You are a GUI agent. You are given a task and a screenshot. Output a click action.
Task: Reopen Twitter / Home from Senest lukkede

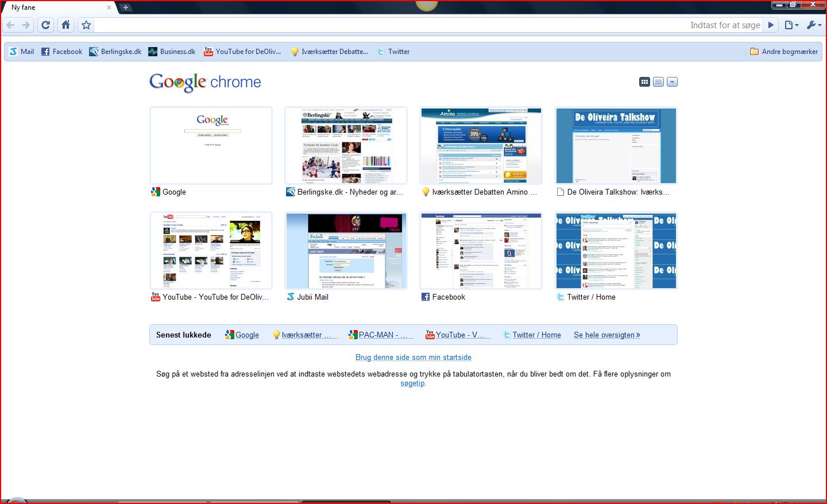(532, 335)
